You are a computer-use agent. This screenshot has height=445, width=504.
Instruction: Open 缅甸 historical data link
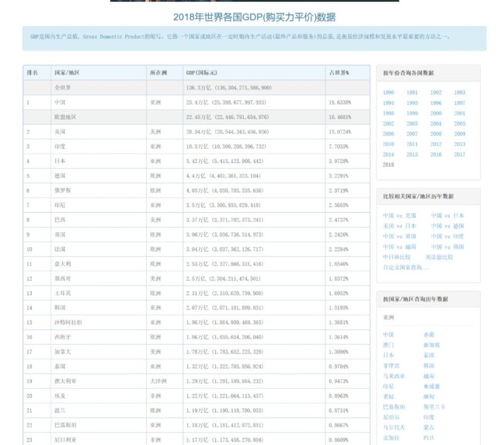click(x=429, y=397)
